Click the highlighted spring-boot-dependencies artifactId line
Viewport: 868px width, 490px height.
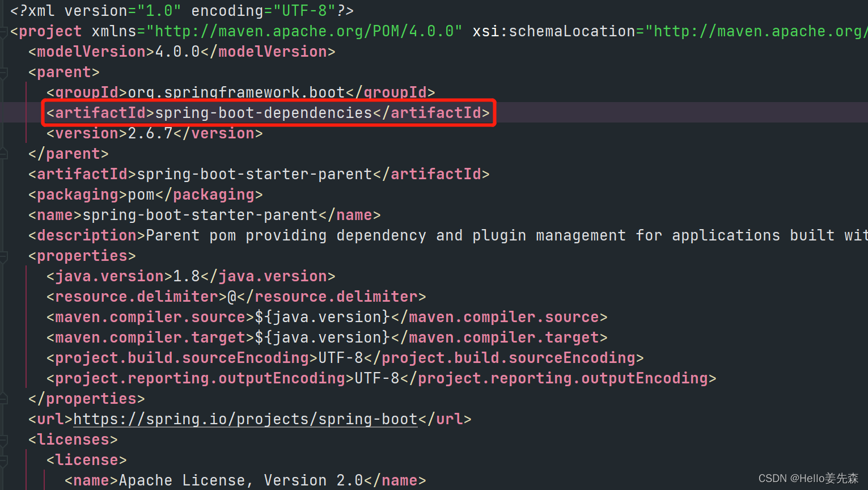click(266, 112)
